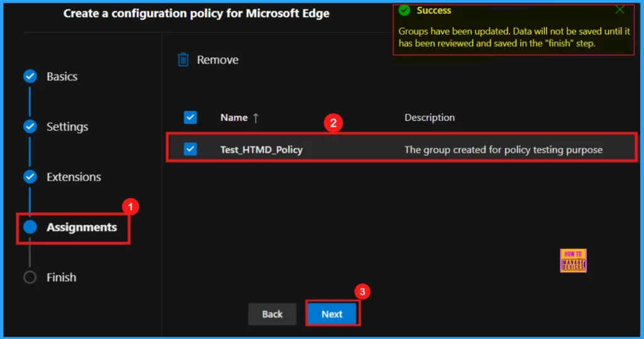
Task: Click the Back button
Action: [x=272, y=314]
